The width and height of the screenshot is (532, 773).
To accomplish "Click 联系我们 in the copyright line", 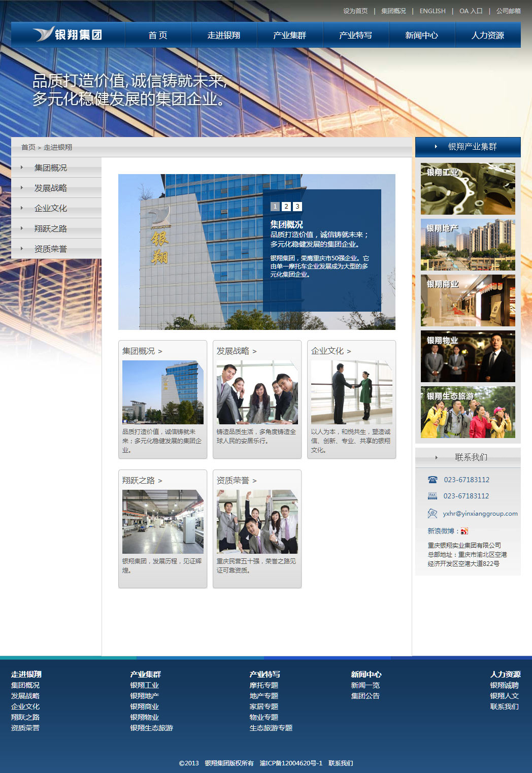I will point(341,763).
